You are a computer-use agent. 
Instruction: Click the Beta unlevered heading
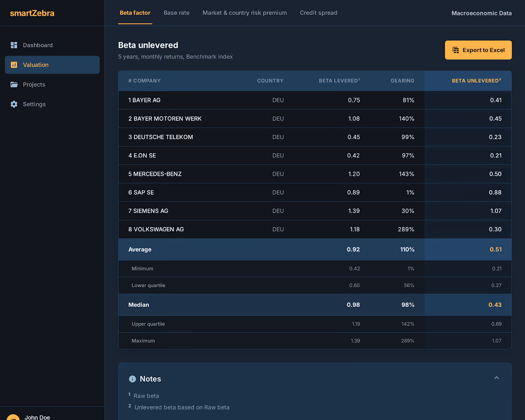(x=148, y=45)
